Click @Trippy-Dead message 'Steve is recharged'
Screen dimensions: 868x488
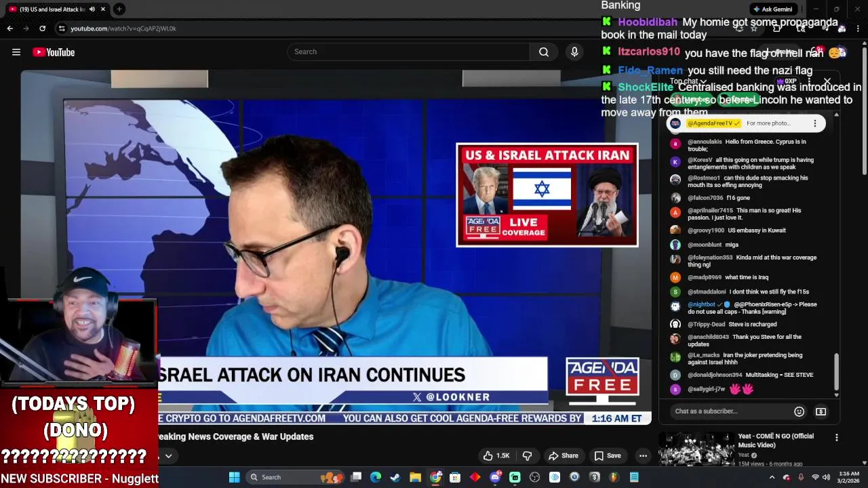coord(753,324)
